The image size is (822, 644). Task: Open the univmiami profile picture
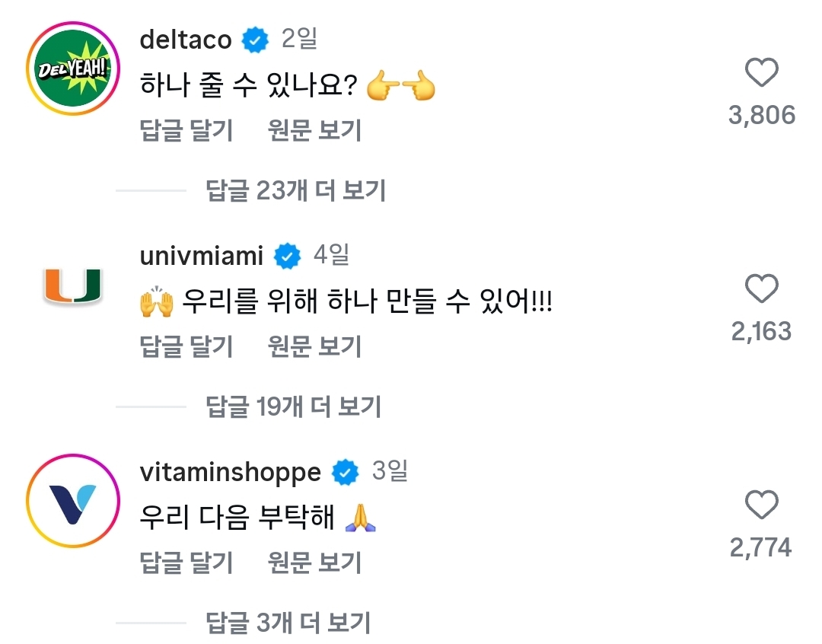(x=72, y=285)
